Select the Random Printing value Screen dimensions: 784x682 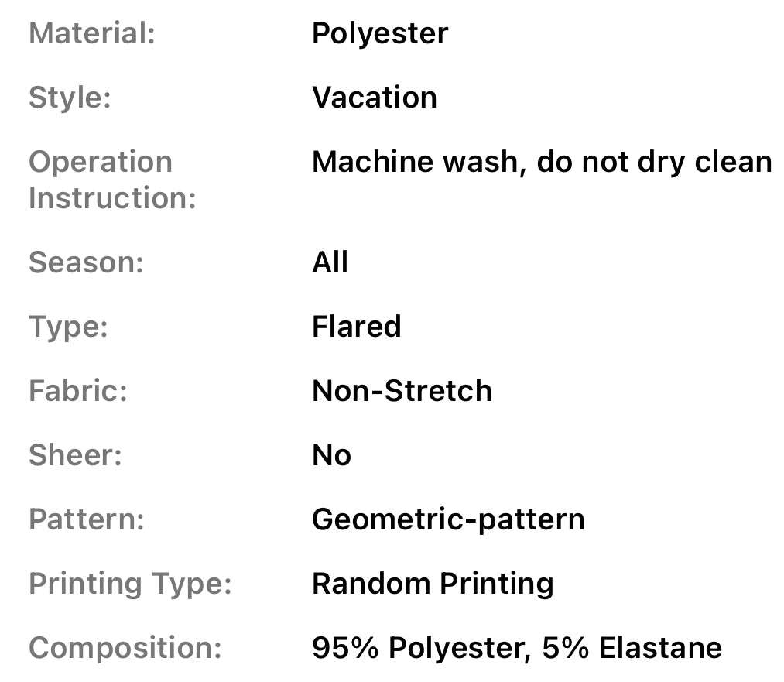(x=433, y=584)
